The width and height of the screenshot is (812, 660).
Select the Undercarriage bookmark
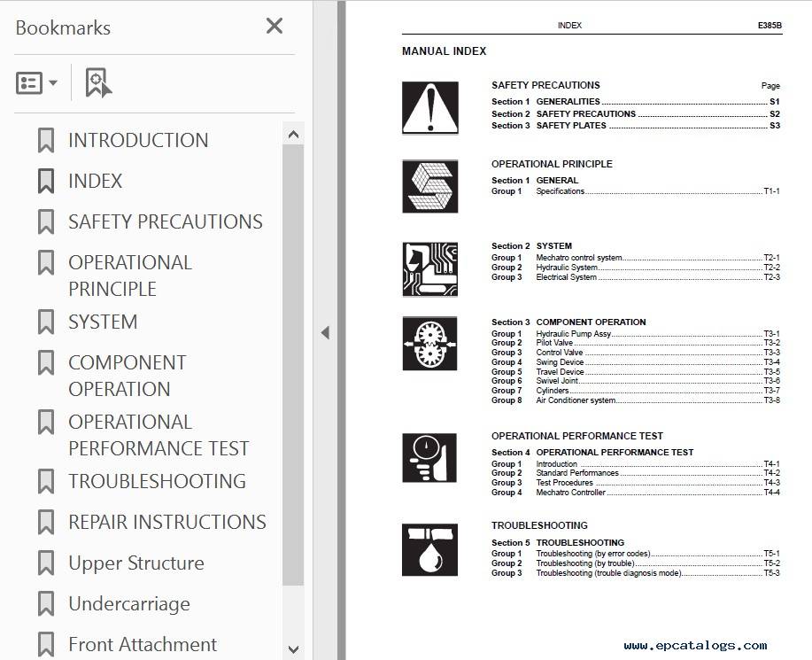[x=129, y=604]
